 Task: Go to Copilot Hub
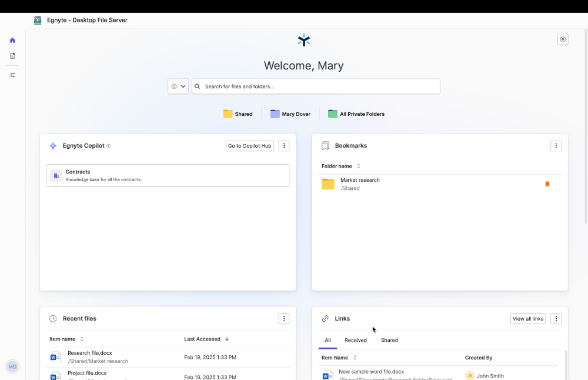250,146
